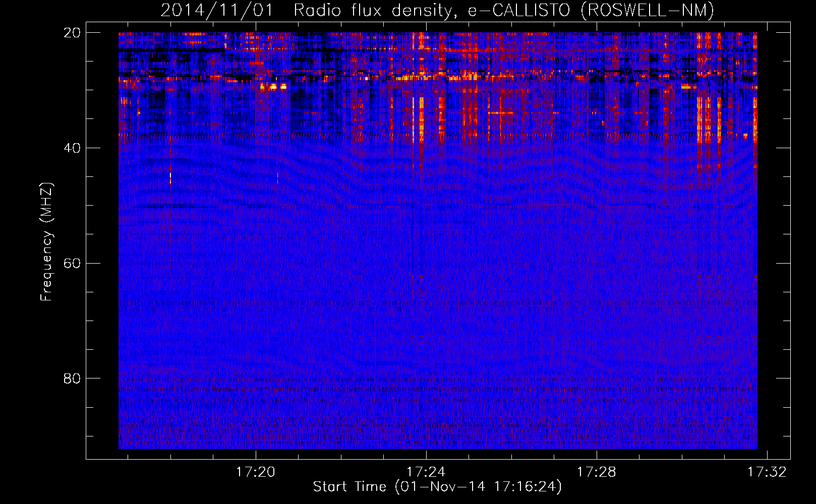The width and height of the screenshot is (816, 504).
Task: Click the 17:20 time tick label
Action: pyautogui.click(x=256, y=472)
